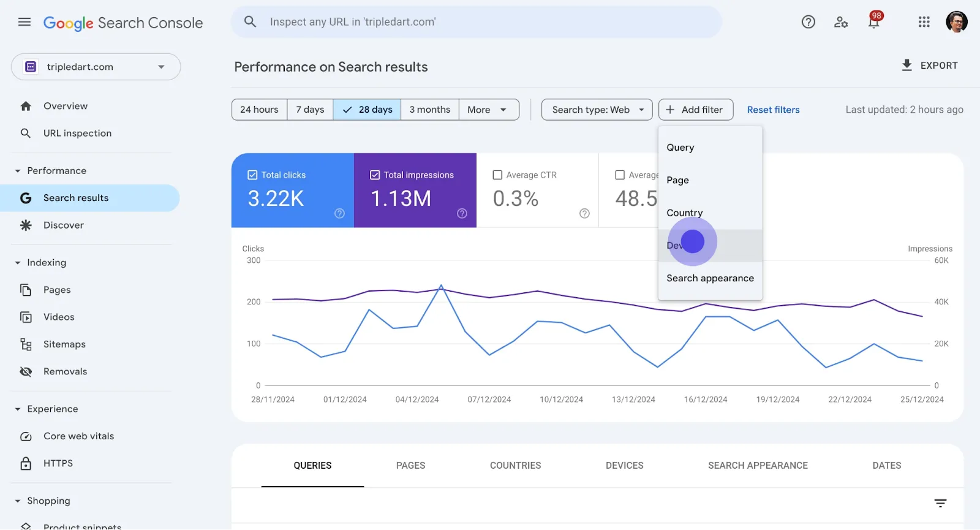Open the tripledart.com property selector

pyautogui.click(x=96, y=67)
